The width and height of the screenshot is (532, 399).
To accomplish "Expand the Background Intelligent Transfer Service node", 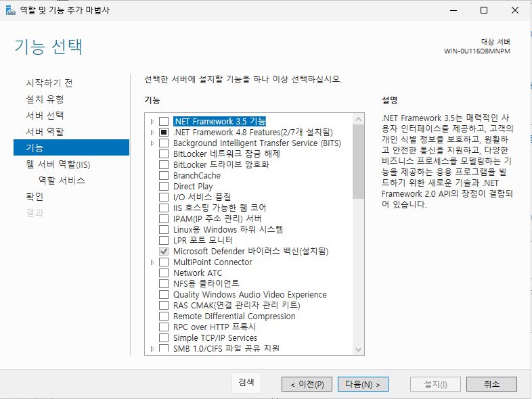I will (152, 143).
